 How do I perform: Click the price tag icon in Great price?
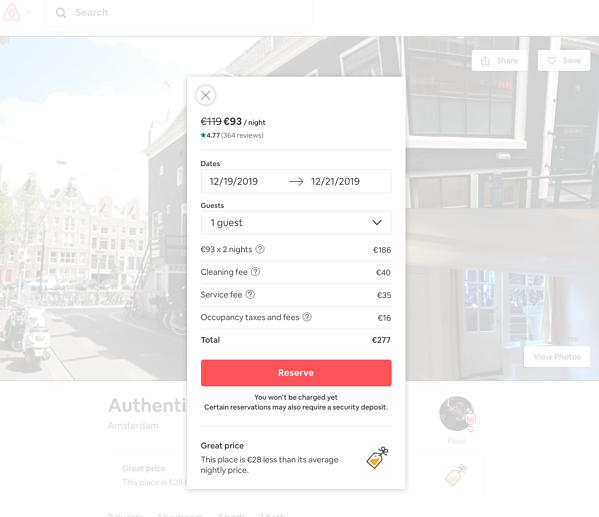click(x=377, y=457)
